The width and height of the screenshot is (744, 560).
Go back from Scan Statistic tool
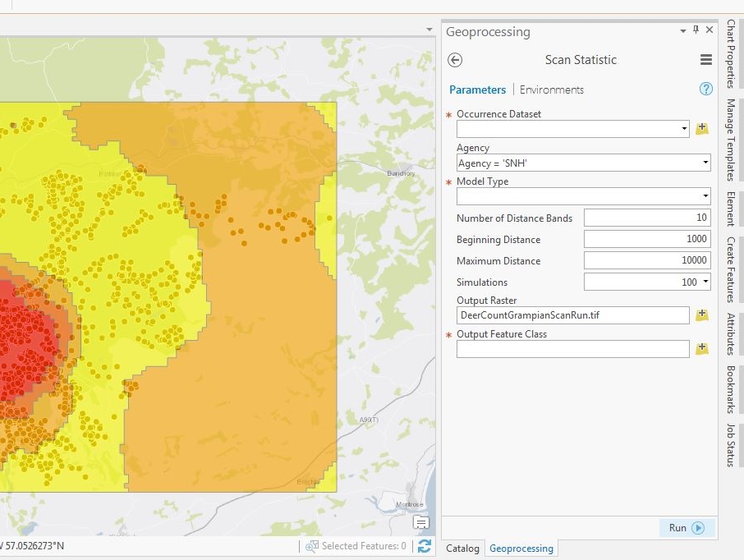(455, 60)
